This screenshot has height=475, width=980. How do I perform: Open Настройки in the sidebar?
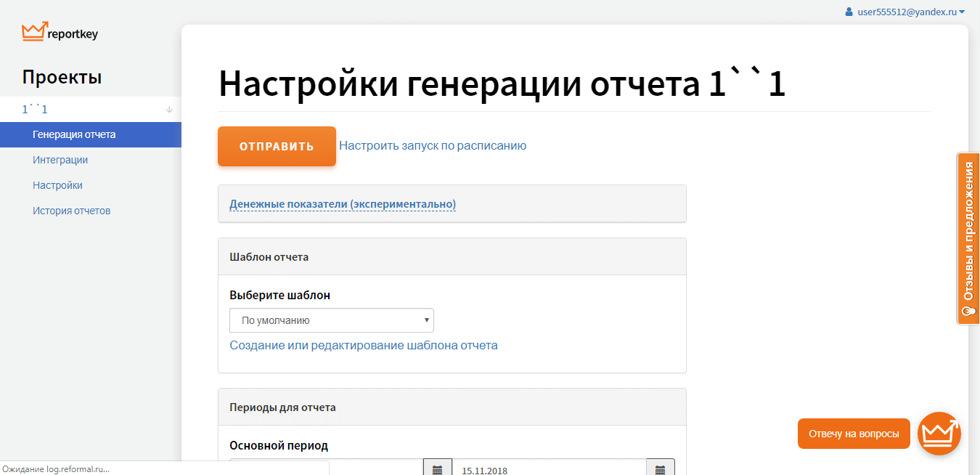(57, 185)
